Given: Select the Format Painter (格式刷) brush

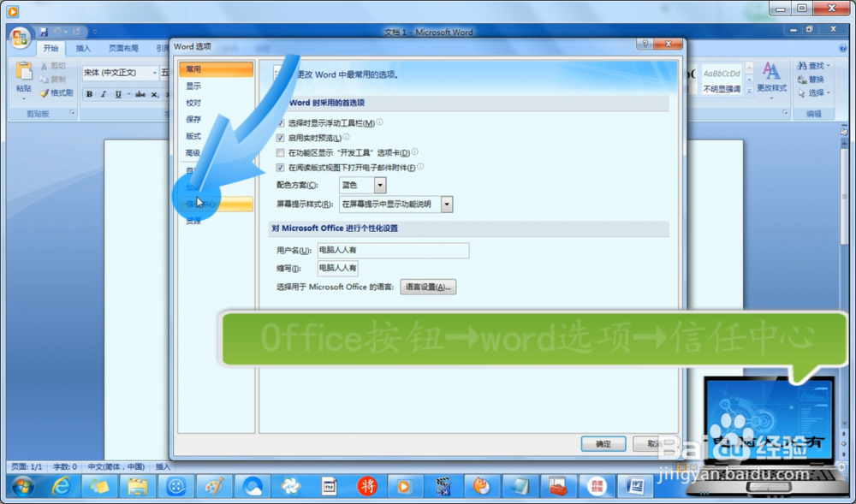Looking at the screenshot, I should [x=56, y=92].
